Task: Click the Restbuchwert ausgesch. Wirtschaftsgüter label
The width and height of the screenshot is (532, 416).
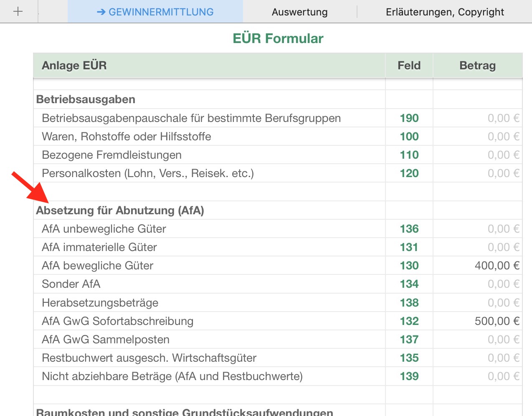Action: pos(149,358)
